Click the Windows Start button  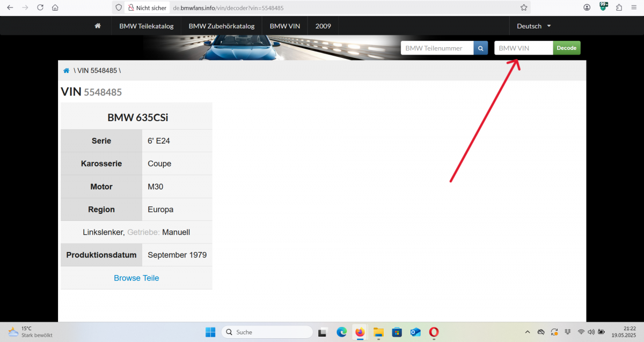point(210,332)
